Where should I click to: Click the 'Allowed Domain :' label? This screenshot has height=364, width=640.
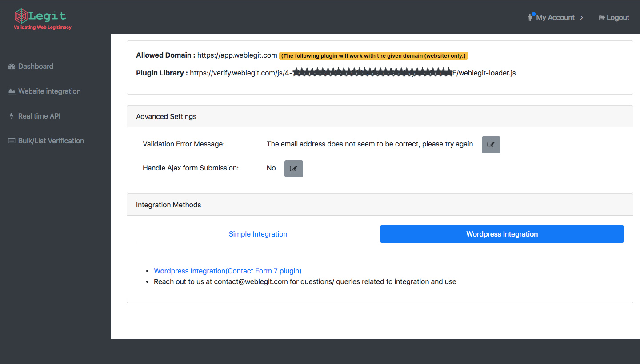click(x=166, y=55)
